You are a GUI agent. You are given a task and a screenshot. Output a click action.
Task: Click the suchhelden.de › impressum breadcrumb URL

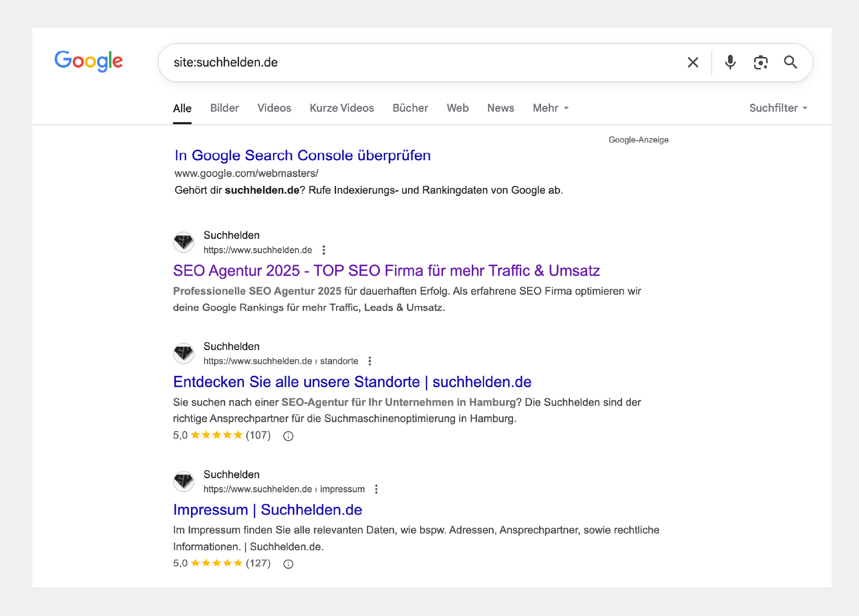coord(284,489)
